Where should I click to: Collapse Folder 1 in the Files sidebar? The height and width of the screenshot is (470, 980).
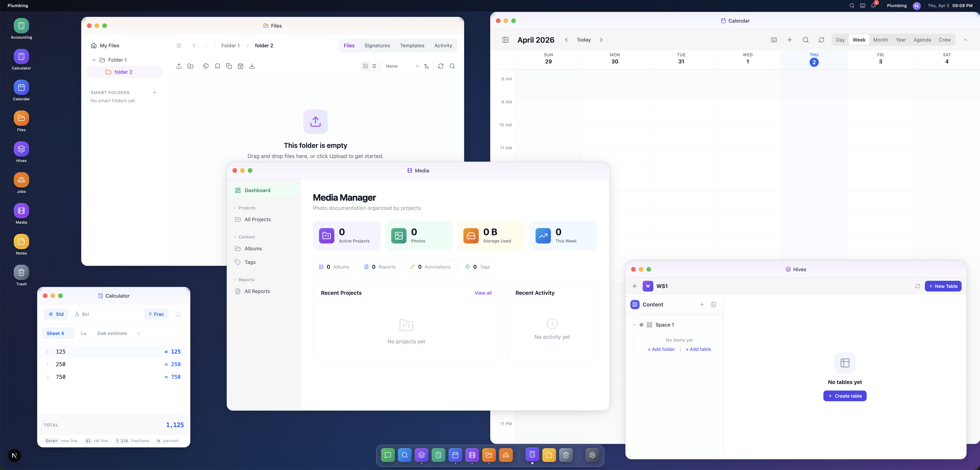(x=94, y=60)
